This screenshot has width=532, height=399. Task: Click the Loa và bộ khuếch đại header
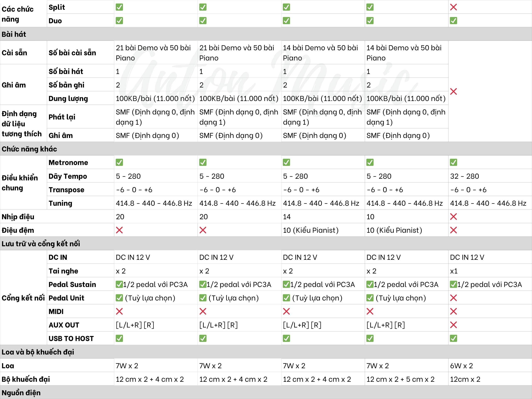pos(38,352)
